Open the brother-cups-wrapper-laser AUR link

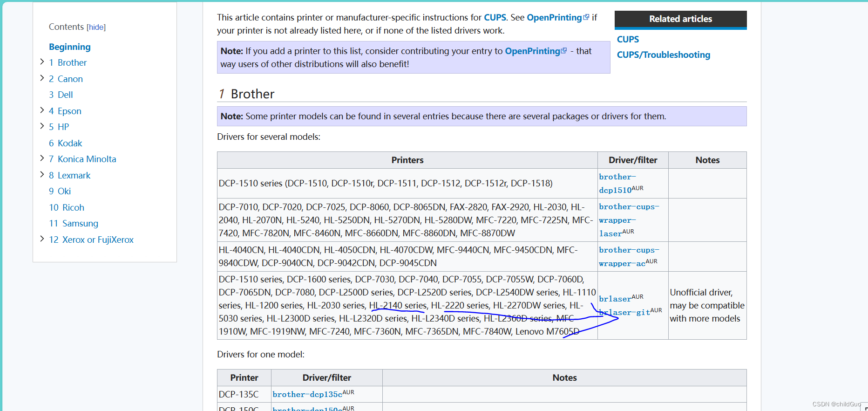coord(629,220)
